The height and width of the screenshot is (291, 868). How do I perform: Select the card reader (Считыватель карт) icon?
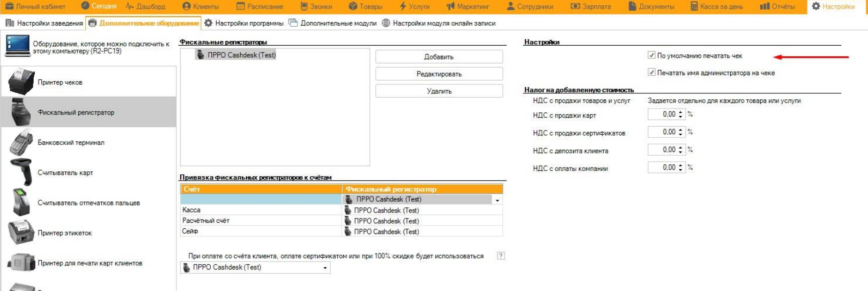tap(21, 173)
